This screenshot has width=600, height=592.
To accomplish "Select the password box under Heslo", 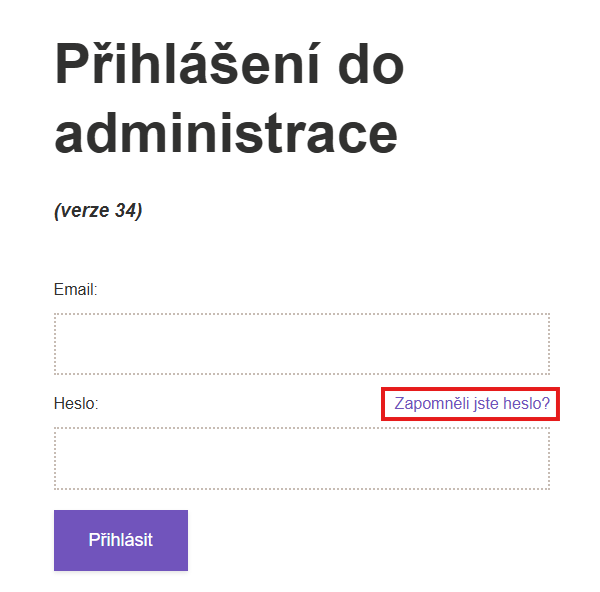I will 301,459.
